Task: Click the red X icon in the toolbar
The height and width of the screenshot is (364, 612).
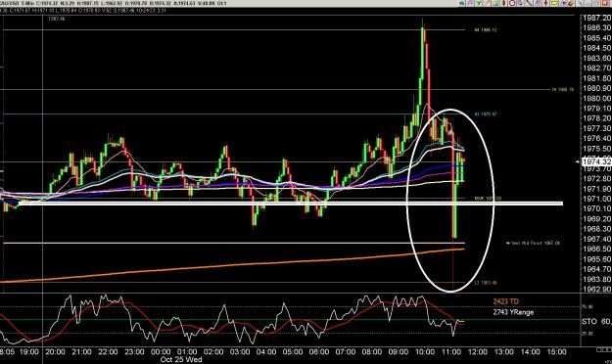Action: [604, 3]
